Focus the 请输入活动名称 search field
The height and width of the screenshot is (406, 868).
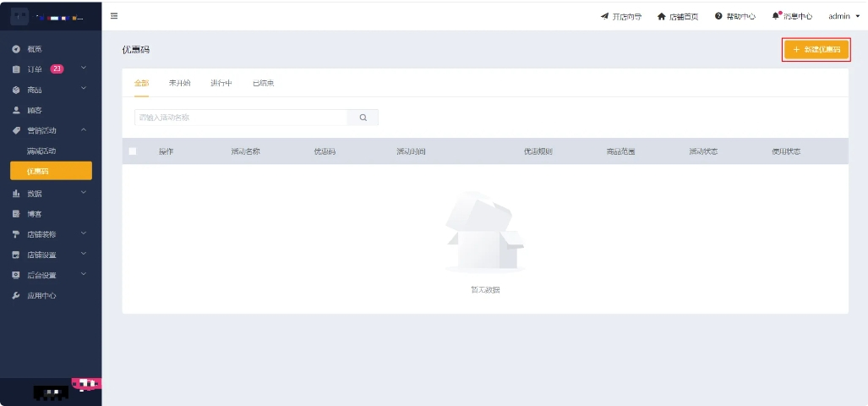(x=241, y=118)
